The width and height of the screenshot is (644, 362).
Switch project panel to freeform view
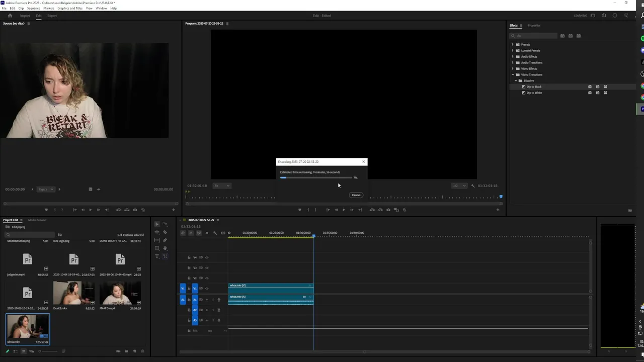point(32,351)
